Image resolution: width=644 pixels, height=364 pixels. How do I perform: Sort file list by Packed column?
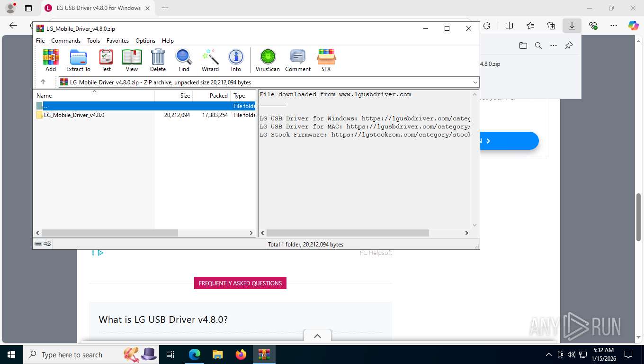pos(212,95)
